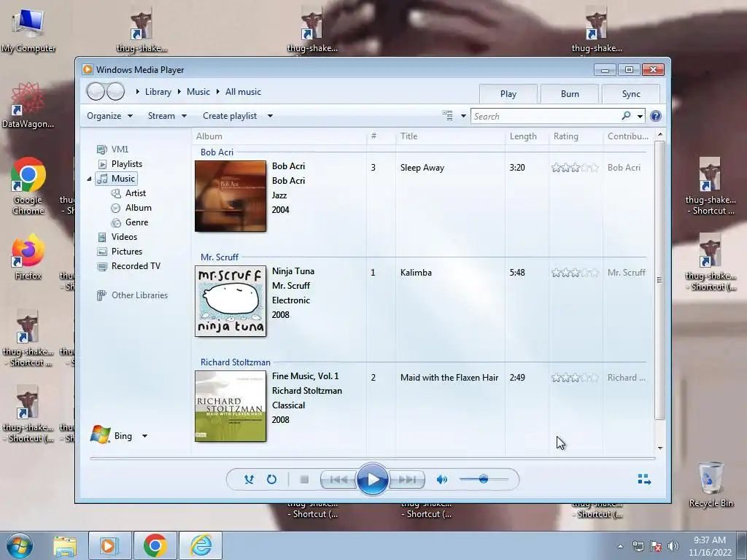Click the volume slider knob
Viewport: 747px width, 560px height.
tap(484, 479)
